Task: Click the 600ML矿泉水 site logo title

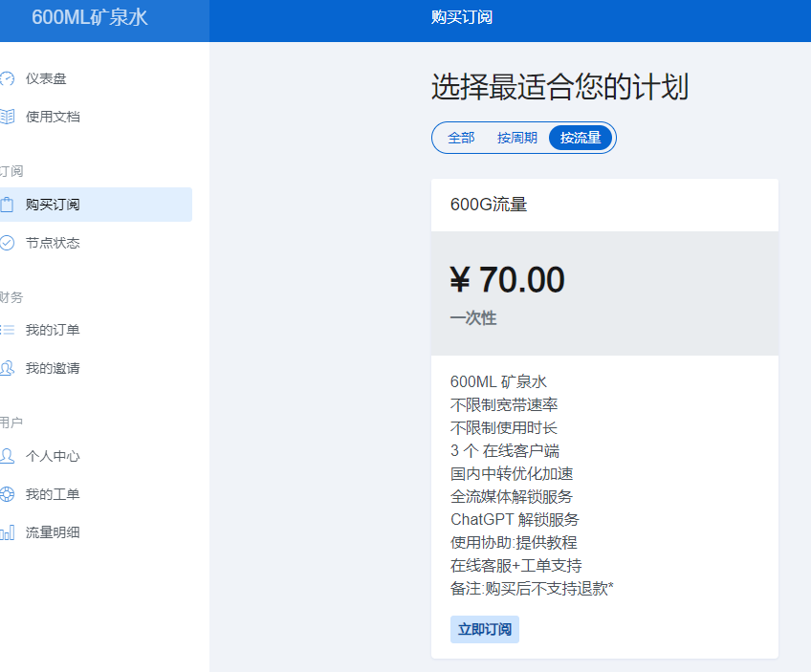Action: tap(90, 17)
